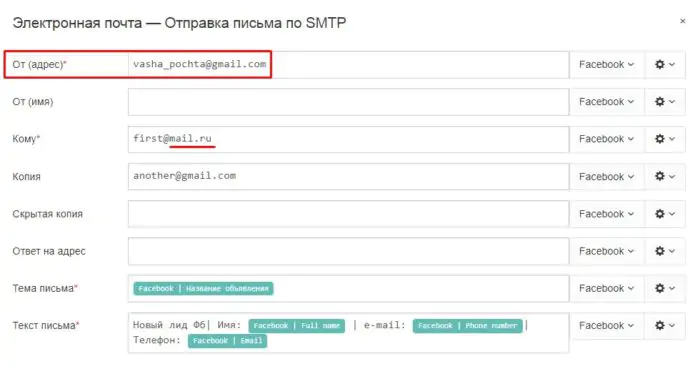The width and height of the screenshot is (700, 369).
Task: Click the Тема письма label
Action: (45, 288)
